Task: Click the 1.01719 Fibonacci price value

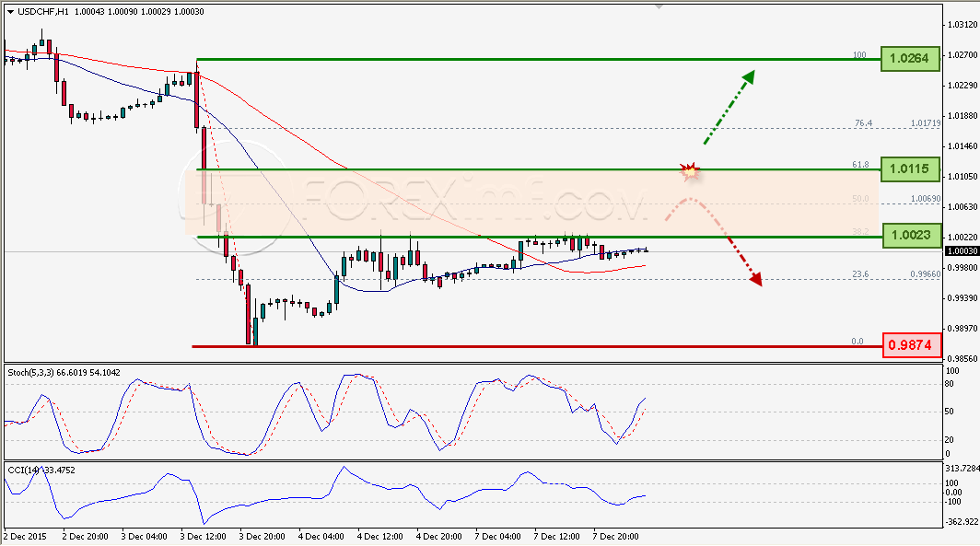Action: tap(926, 123)
